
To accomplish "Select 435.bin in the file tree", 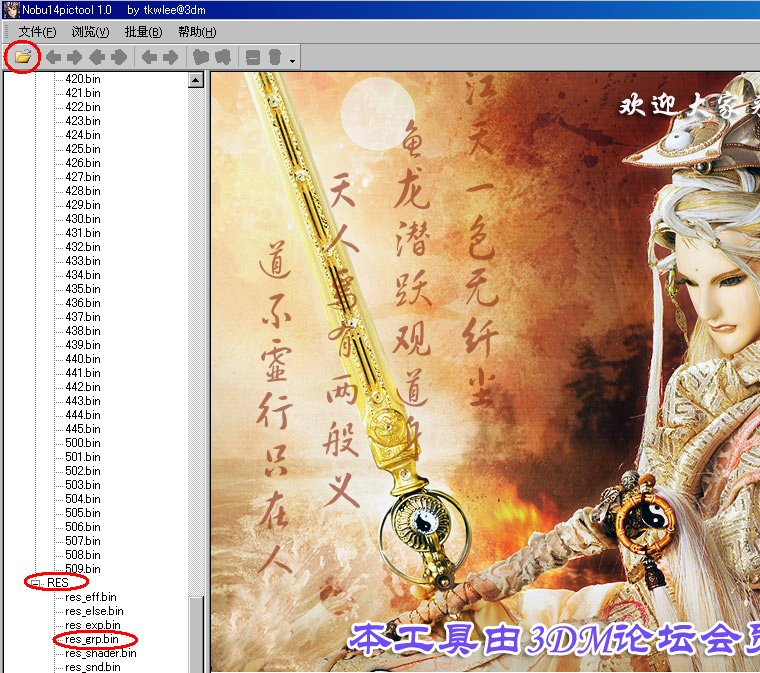I will (x=83, y=289).
